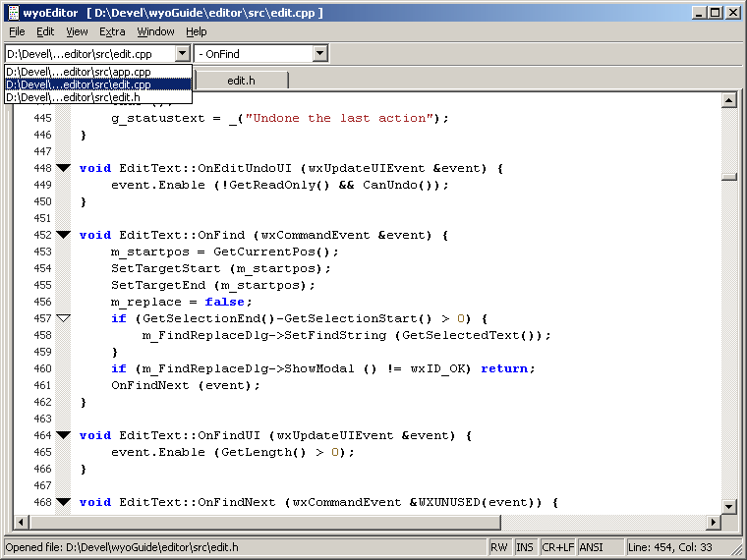Toggle the INS indicator in status bar
This screenshot has height=560, width=747.
click(x=525, y=547)
